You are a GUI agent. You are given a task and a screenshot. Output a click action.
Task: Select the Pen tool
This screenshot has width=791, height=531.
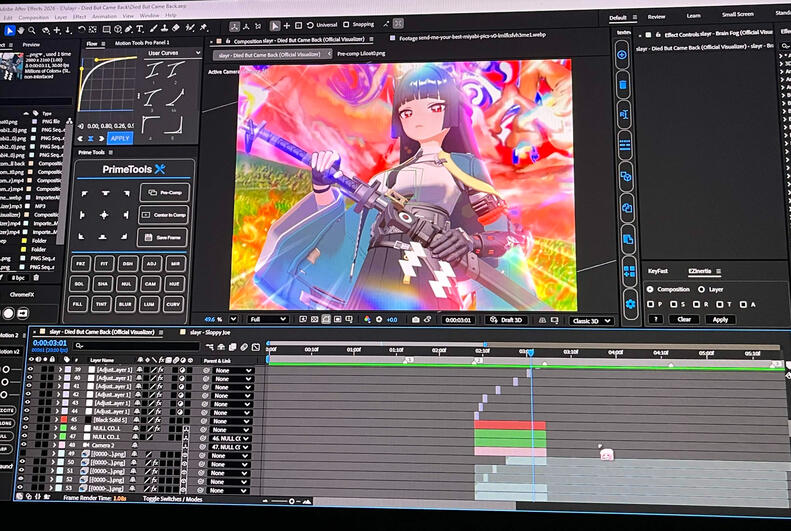pyautogui.click(x=129, y=29)
